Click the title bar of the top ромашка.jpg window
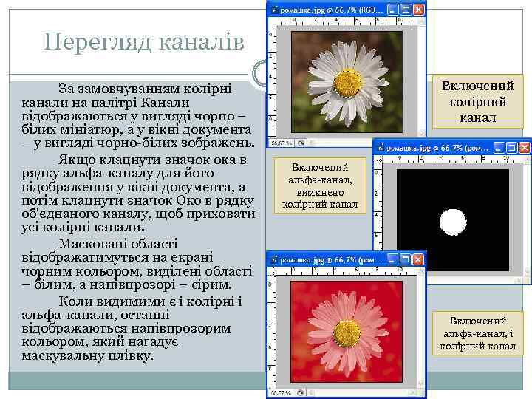The width and height of the screenshot is (532, 399). [x=346, y=10]
